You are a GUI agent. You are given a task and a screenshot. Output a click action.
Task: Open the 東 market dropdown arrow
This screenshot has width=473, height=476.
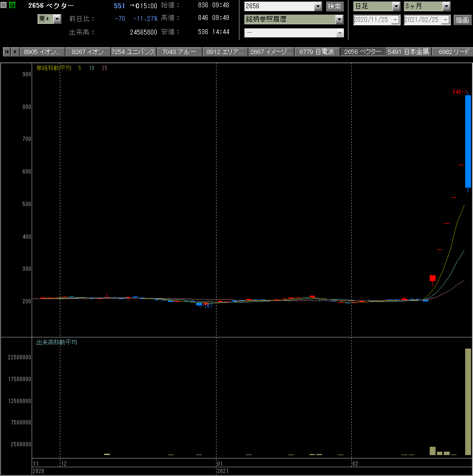tap(57, 19)
